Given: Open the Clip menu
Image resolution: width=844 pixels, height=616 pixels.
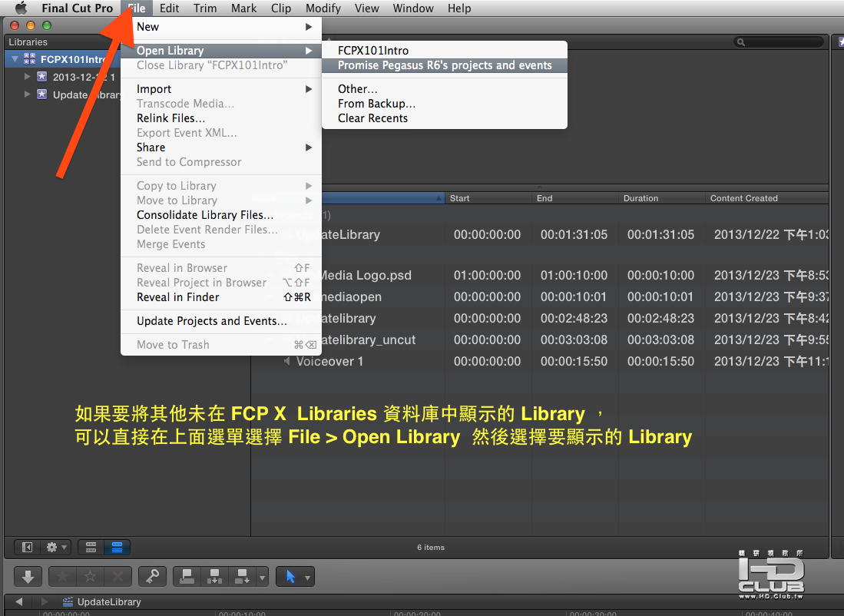Looking at the screenshot, I should (x=281, y=8).
